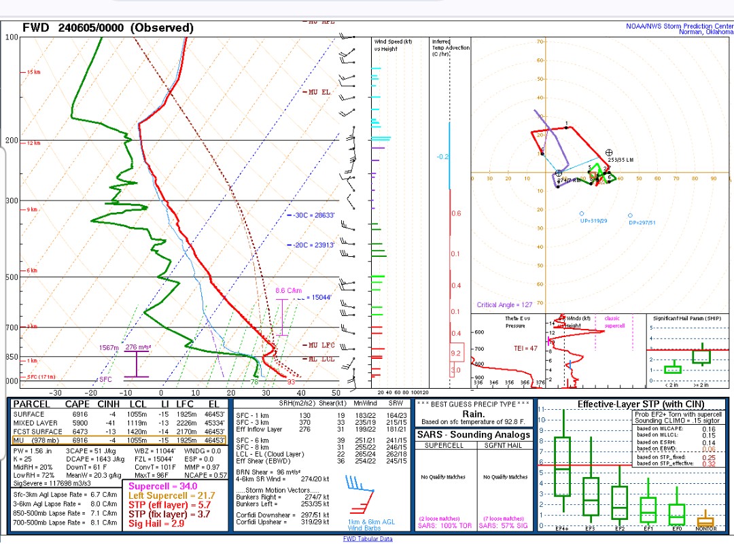Select the MIXED LAYER parcel row label
Screen dimensions: 734x560
pos(35,423)
